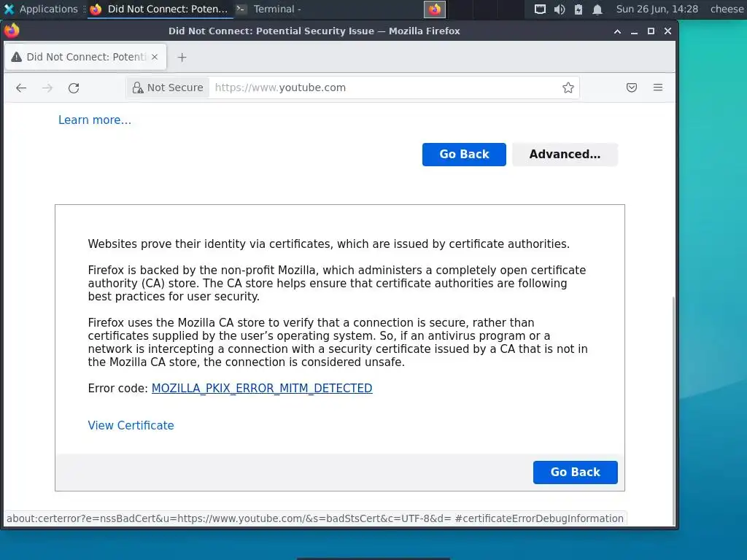The image size is (747, 560).
Task: Open the Applications menu in top panel
Action: point(41,9)
